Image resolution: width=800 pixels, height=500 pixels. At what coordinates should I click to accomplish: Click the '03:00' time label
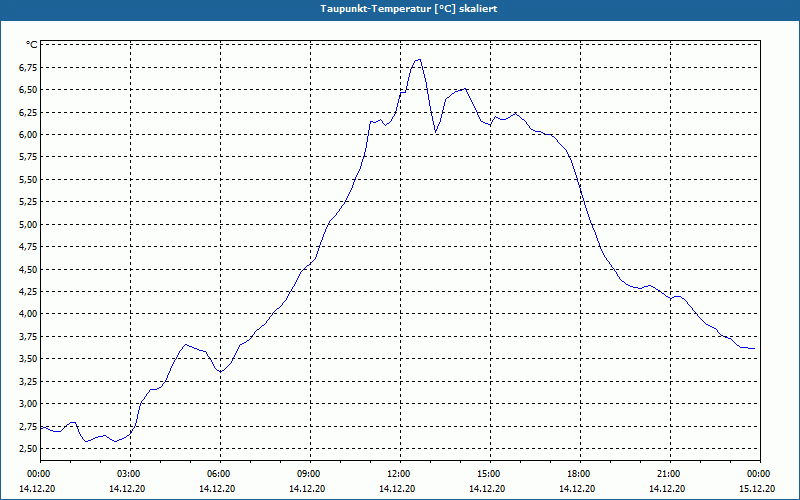click(x=130, y=474)
